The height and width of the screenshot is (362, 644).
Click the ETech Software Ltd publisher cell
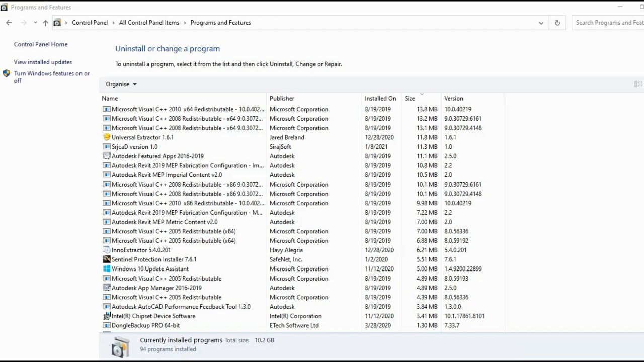click(294, 326)
